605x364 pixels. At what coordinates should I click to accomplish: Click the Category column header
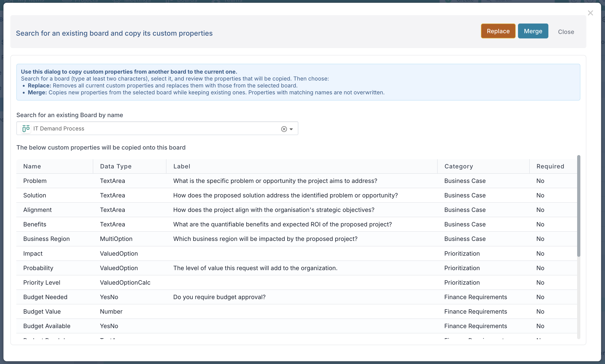click(458, 166)
